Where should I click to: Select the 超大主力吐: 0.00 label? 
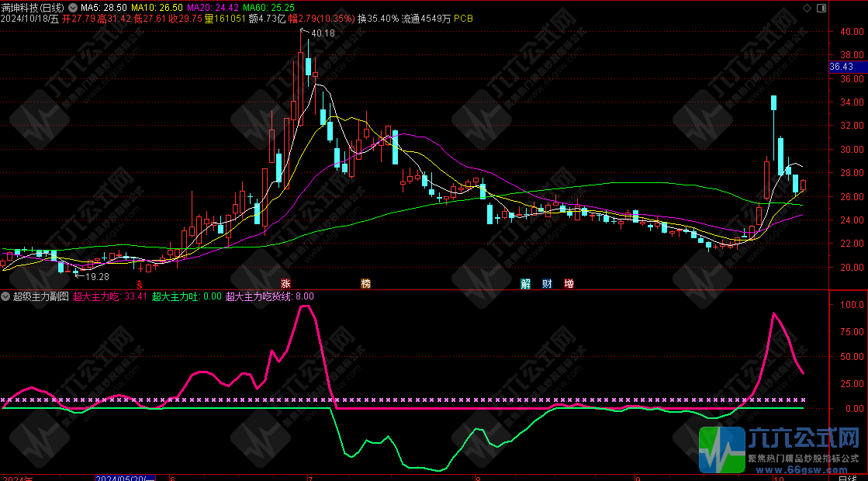click(x=186, y=296)
